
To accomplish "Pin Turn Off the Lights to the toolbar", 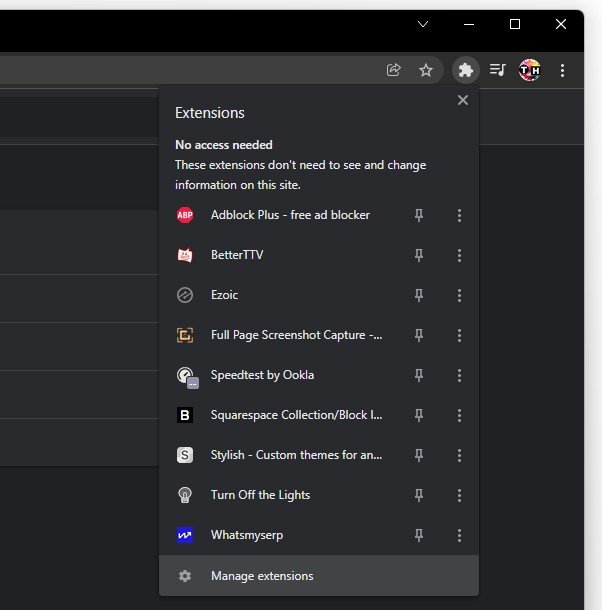I will coord(419,495).
